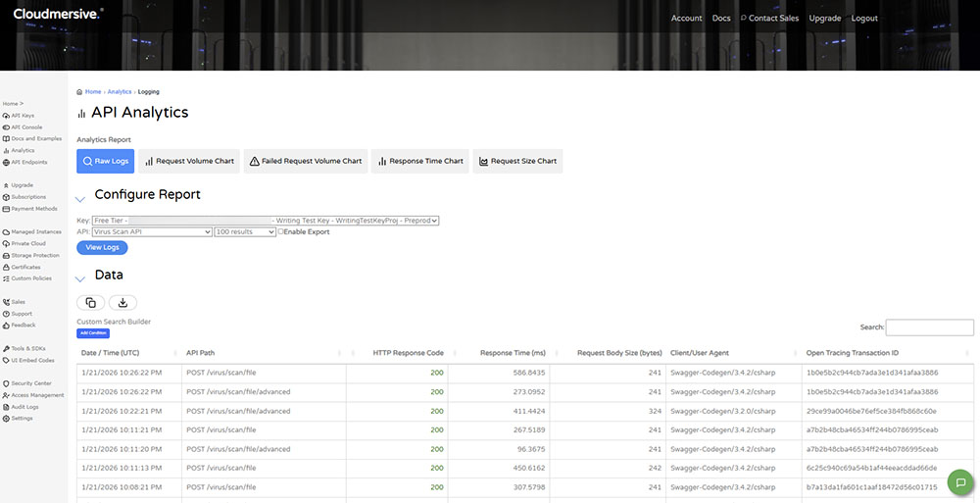Select the Response Time Chart tab
This screenshot has width=980, height=503.
click(419, 161)
